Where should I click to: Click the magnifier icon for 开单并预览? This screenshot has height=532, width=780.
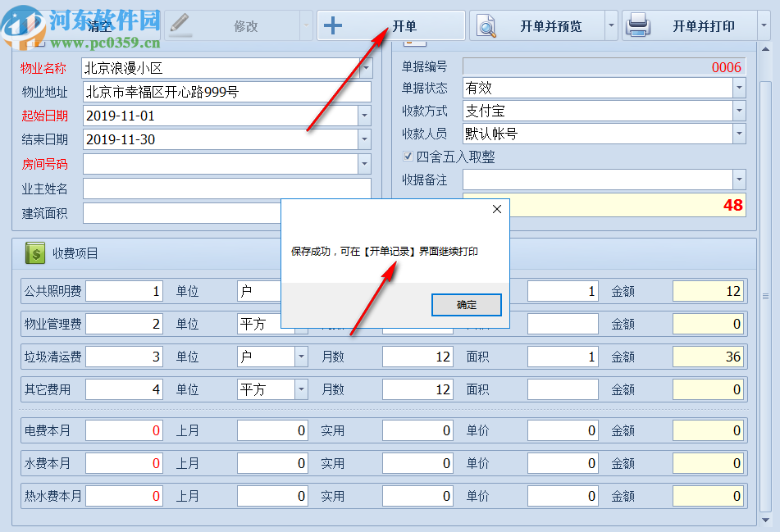[x=487, y=25]
